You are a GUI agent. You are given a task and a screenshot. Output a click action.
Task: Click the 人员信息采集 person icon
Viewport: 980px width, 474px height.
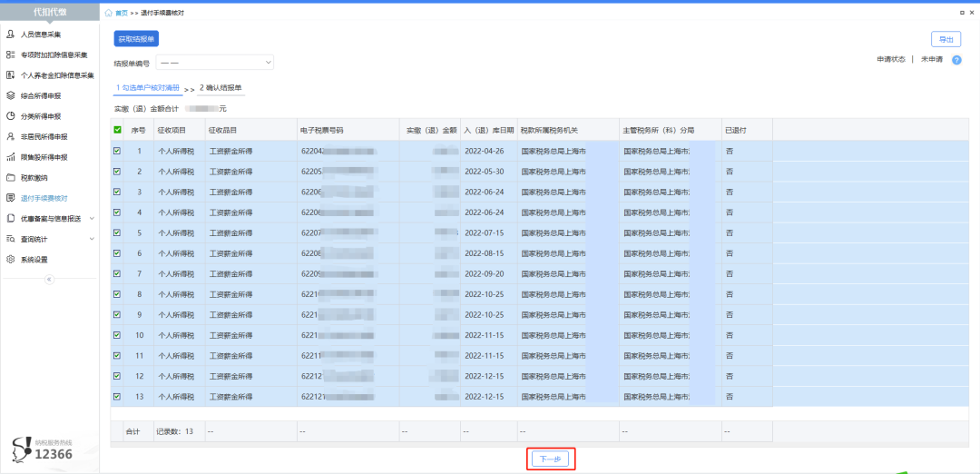pyautogui.click(x=10, y=35)
